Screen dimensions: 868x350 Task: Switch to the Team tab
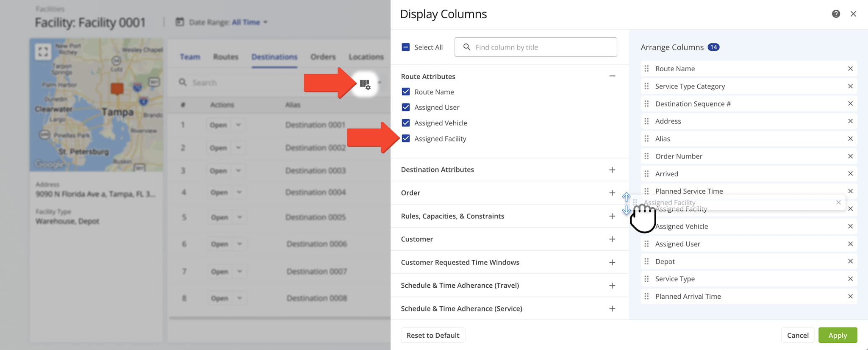[190, 57]
